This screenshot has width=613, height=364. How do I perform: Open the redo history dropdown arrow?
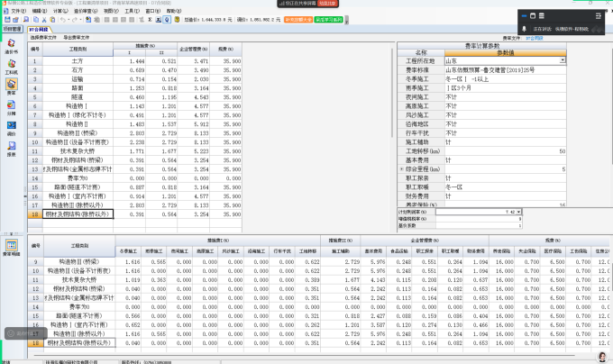[x=80, y=20]
